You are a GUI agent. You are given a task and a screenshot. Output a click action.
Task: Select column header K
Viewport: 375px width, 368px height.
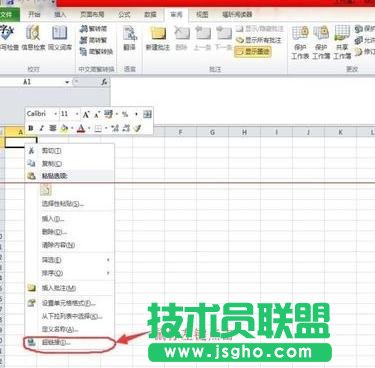click(x=340, y=132)
